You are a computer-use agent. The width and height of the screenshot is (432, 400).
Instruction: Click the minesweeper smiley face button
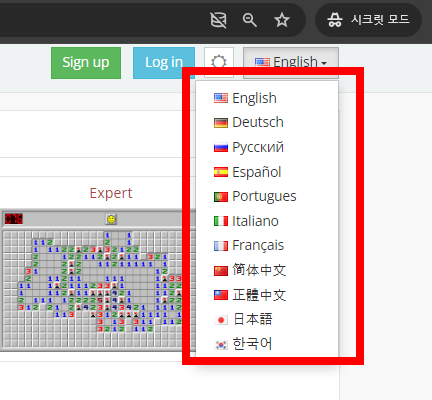pyautogui.click(x=111, y=219)
